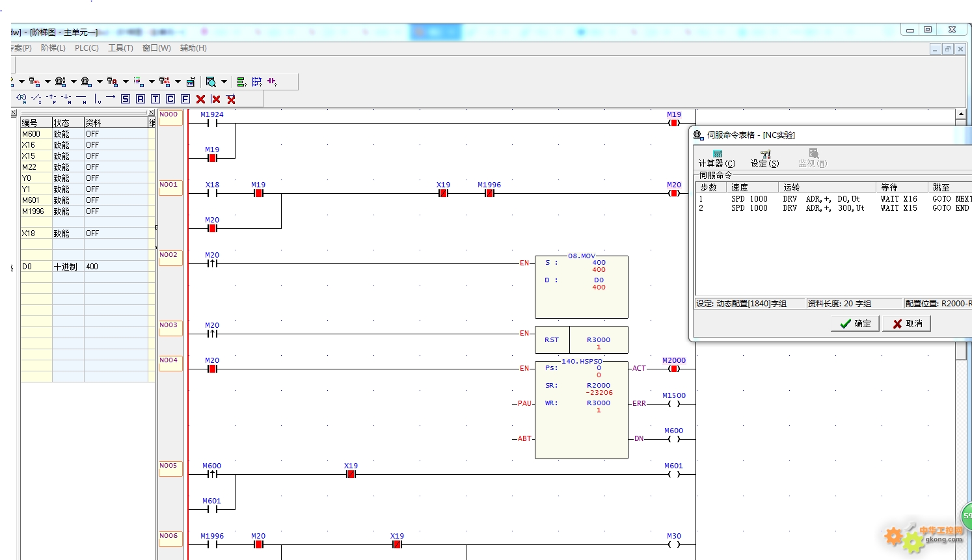Click 设定(S) in servo command dialog
Image resolution: width=972 pixels, height=560 pixels.
pyautogui.click(x=764, y=159)
